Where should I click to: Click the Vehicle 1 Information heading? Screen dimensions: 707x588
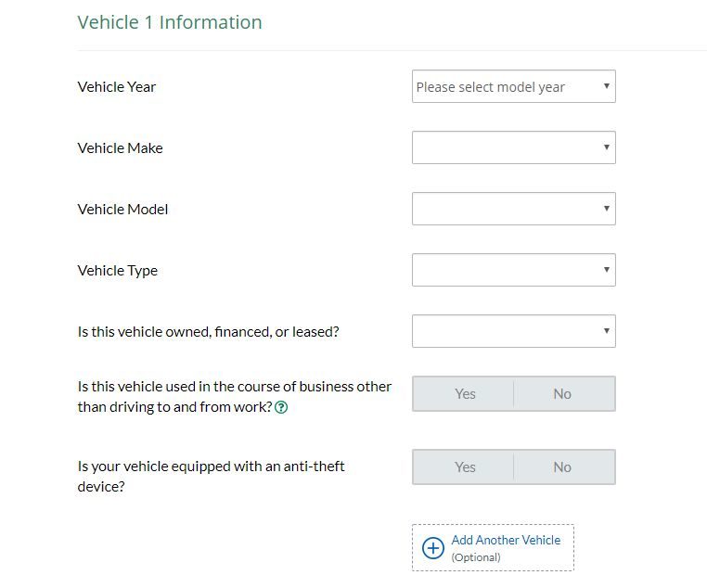click(x=170, y=22)
